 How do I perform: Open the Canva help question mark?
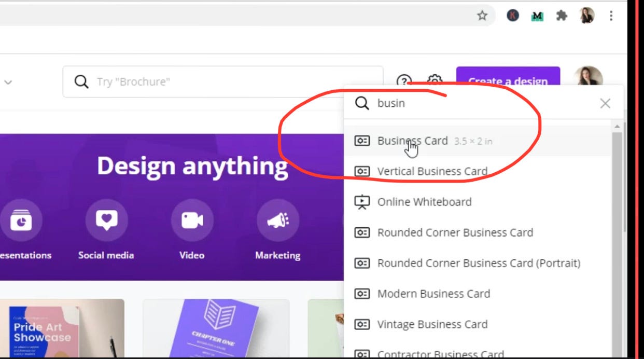click(x=404, y=81)
